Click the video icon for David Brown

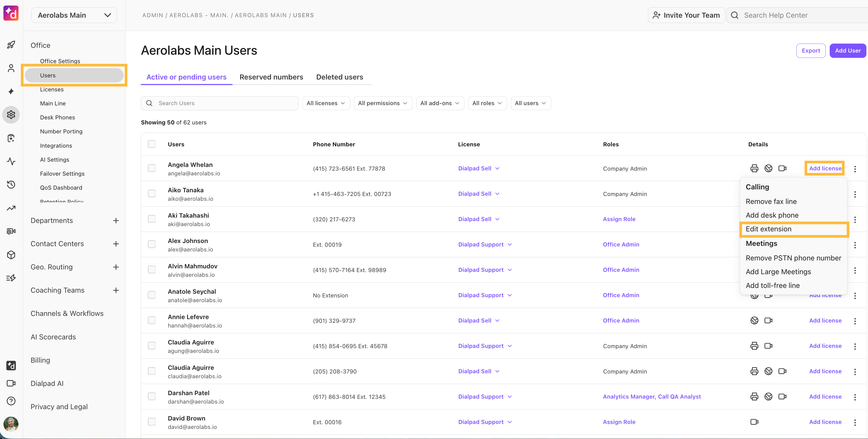click(754, 422)
